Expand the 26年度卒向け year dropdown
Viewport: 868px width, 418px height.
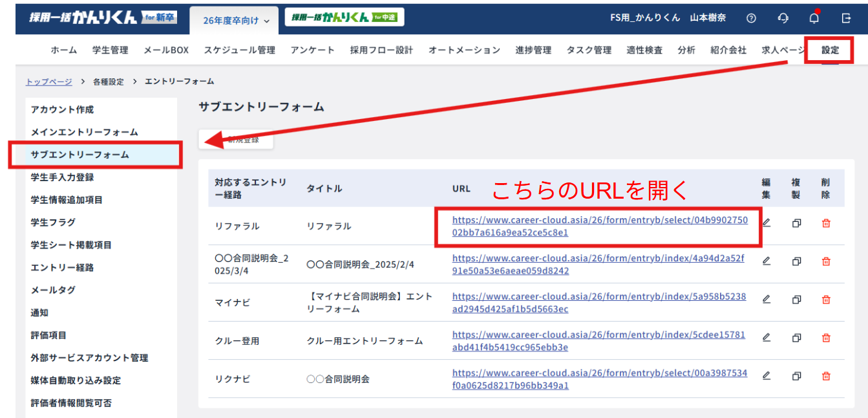click(234, 21)
